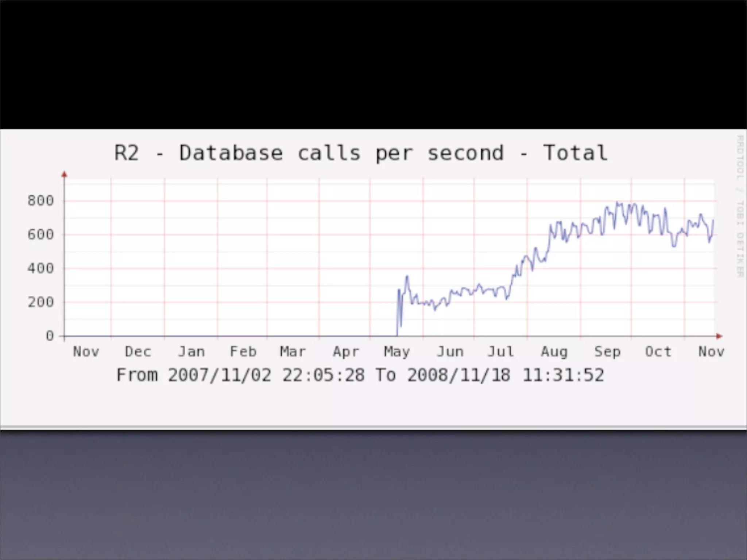Click the Apr month label

345,352
